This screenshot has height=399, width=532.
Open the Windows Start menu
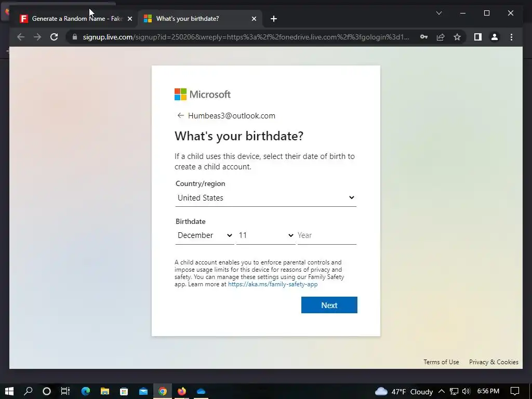pyautogui.click(x=9, y=391)
